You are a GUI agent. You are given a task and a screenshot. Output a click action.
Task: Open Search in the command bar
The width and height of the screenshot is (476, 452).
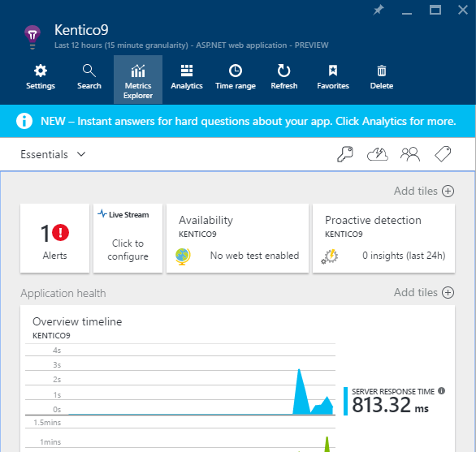click(89, 77)
